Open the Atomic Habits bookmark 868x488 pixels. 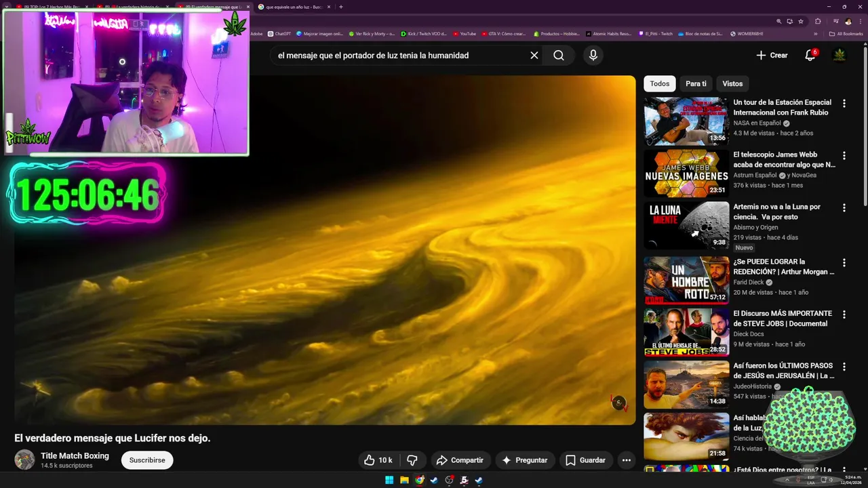pyautogui.click(x=608, y=33)
